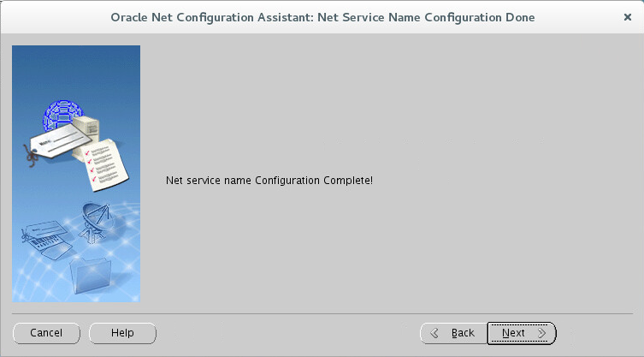This screenshot has width=644, height=357.
Task: Click the window title bar text
Action: pyautogui.click(x=322, y=17)
